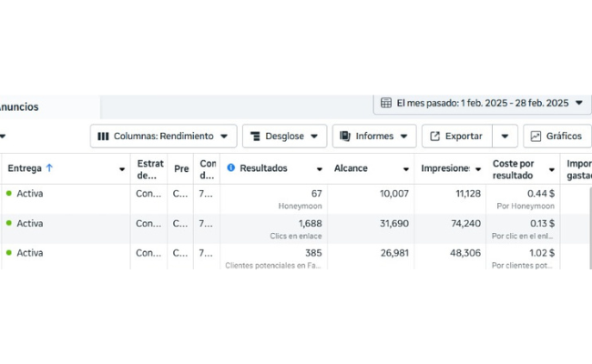
Task: Click the calendar icon in the date selector
Action: click(386, 103)
